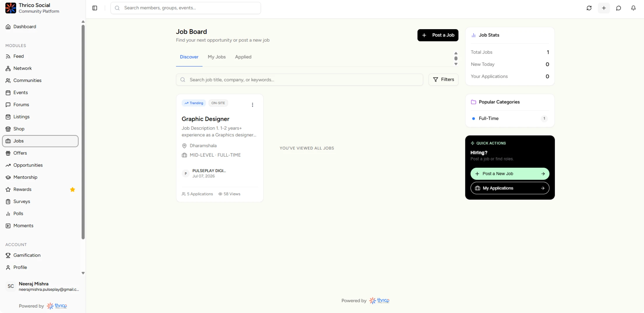This screenshot has height=313, width=644.
Task: Click the Post a New Job quick action
Action: coord(510,174)
